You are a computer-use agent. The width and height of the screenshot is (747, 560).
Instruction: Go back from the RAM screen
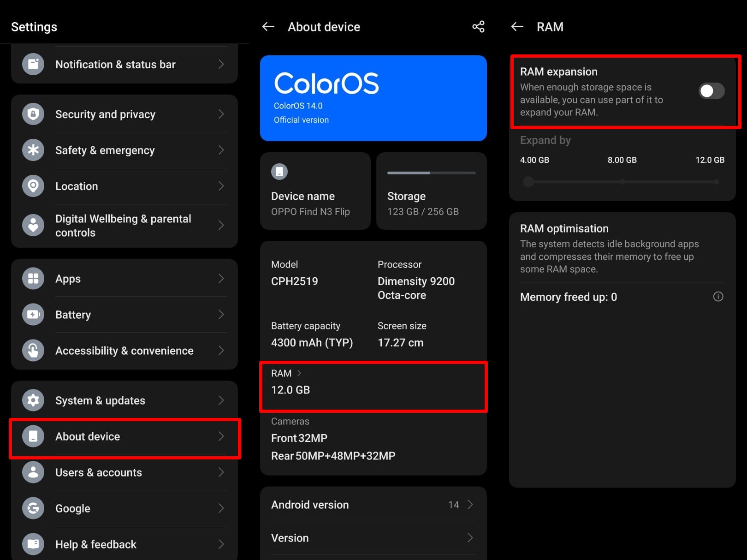click(x=516, y=27)
